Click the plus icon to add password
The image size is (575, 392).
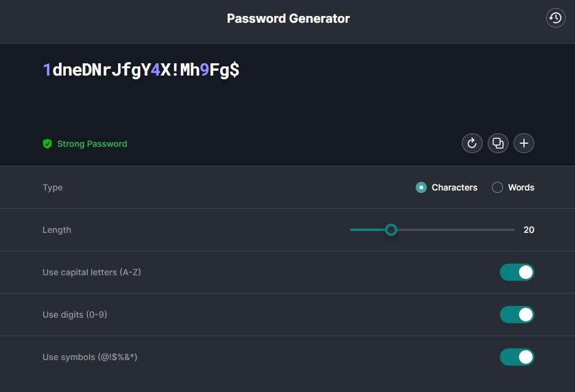[524, 143]
